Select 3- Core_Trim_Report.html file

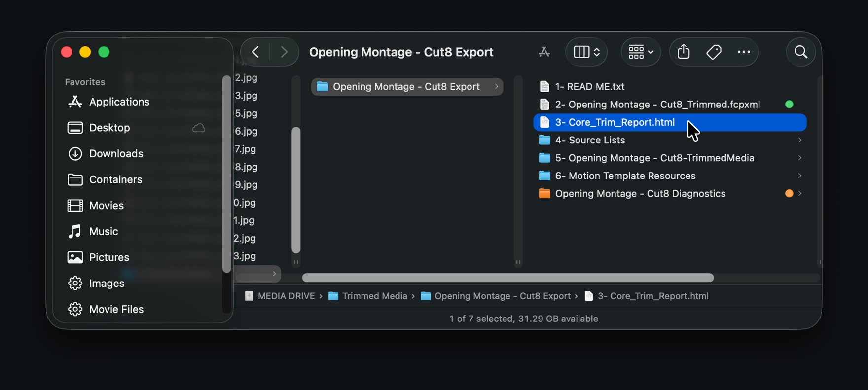click(670, 122)
